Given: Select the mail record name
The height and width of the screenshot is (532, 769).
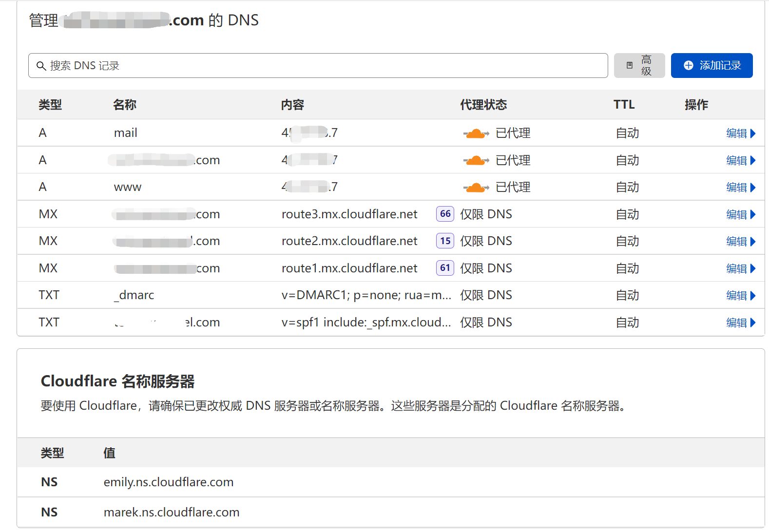Looking at the screenshot, I should coord(126,133).
